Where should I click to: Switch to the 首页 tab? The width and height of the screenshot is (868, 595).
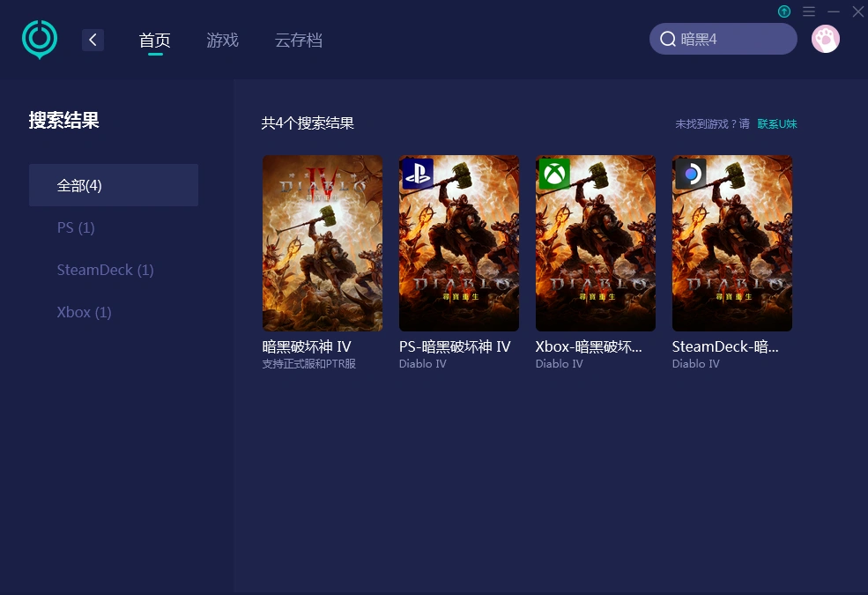(154, 40)
